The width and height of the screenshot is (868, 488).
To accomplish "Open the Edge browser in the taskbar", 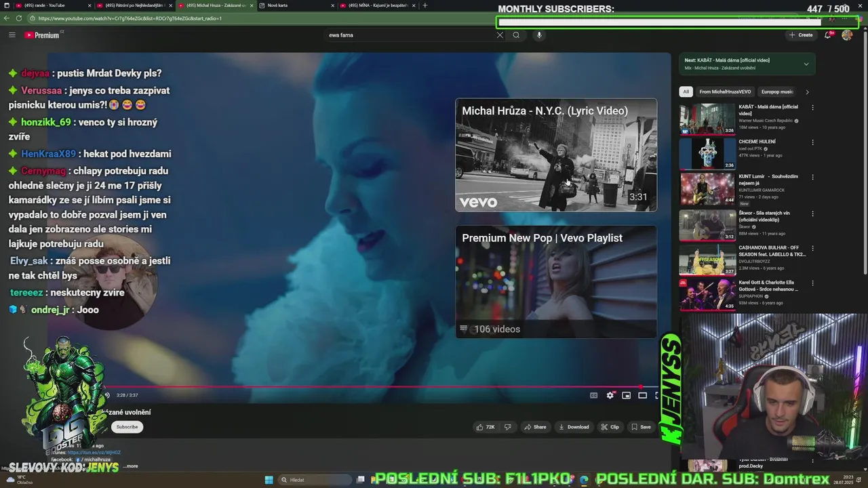I will [x=584, y=480].
